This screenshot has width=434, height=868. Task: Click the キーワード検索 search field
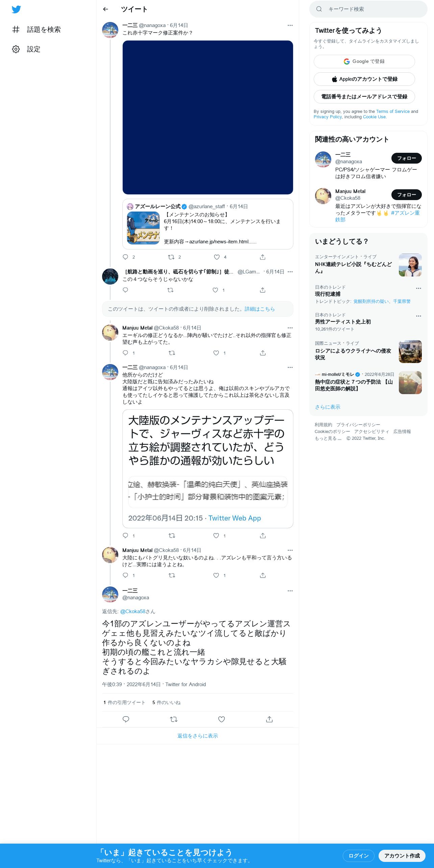368,9
